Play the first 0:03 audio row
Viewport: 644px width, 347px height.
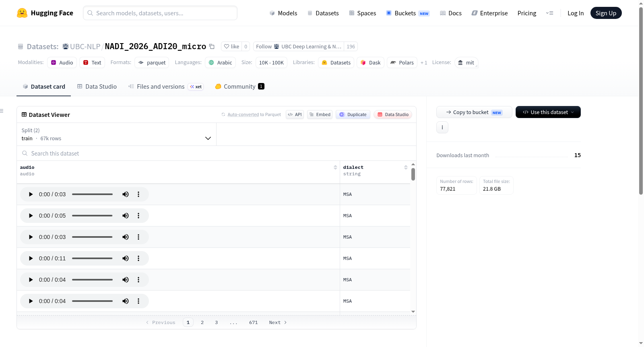(x=31, y=194)
